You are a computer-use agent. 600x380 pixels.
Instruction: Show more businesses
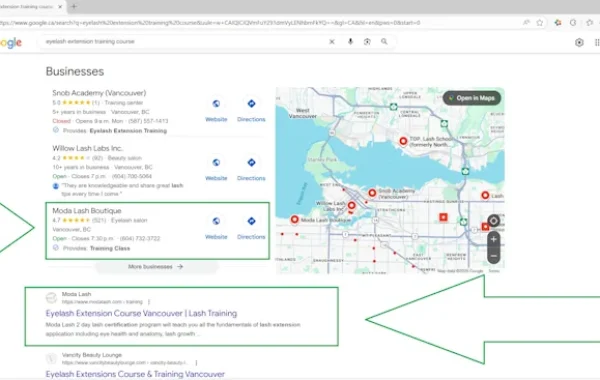coord(156,266)
